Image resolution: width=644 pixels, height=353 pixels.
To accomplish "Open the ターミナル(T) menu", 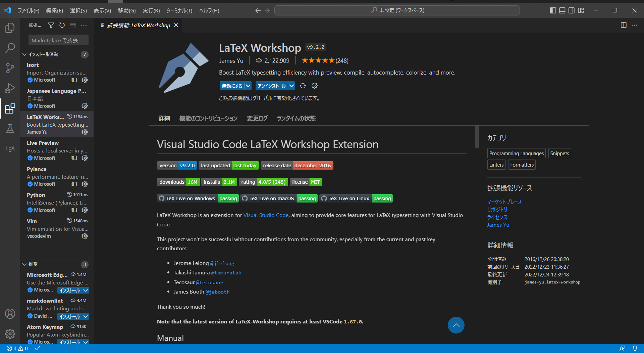I will point(179,10).
